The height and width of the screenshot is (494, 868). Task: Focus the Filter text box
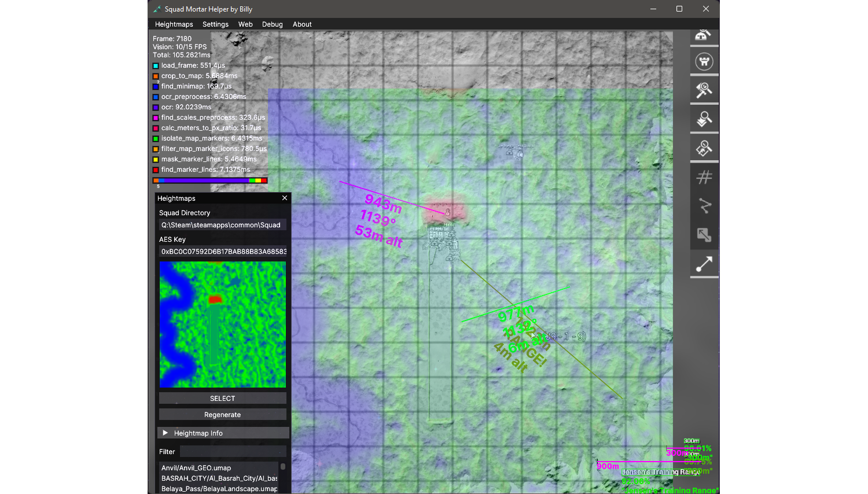pyautogui.click(x=233, y=451)
